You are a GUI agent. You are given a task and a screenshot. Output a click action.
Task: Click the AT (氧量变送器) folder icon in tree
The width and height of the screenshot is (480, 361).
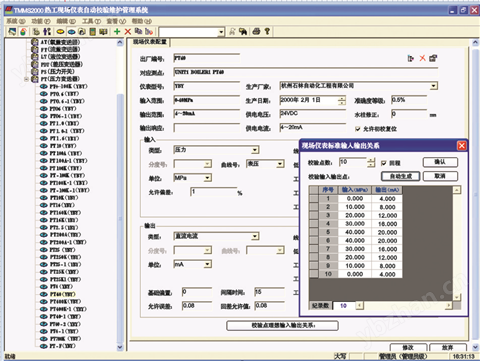[x=35, y=42]
